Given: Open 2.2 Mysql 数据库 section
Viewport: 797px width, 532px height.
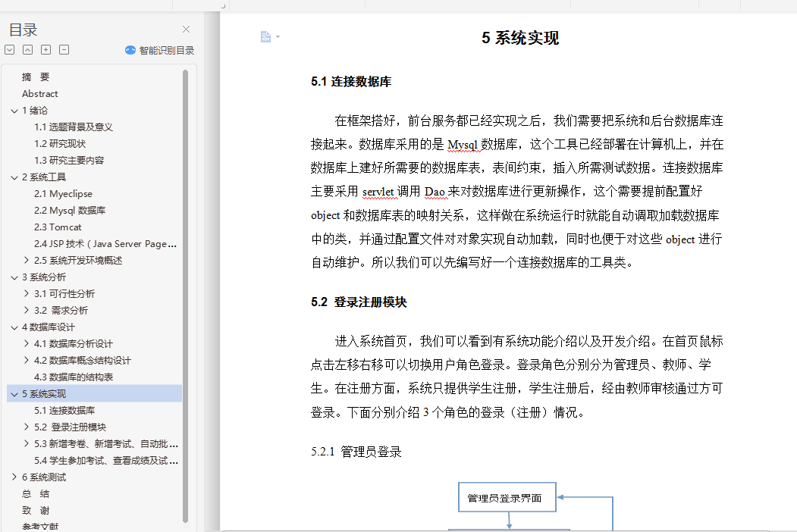Looking at the screenshot, I should coord(70,211).
